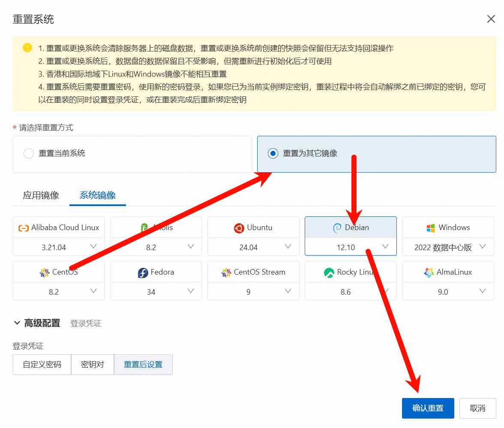Click the gray 登录凭证 text beside 高级配置

pos(86,323)
